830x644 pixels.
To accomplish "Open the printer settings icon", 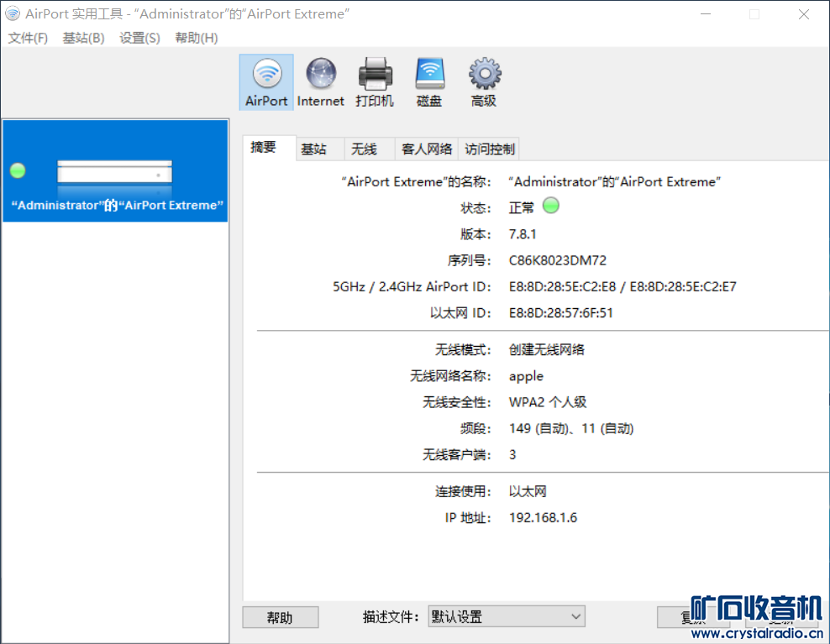I will pyautogui.click(x=375, y=82).
